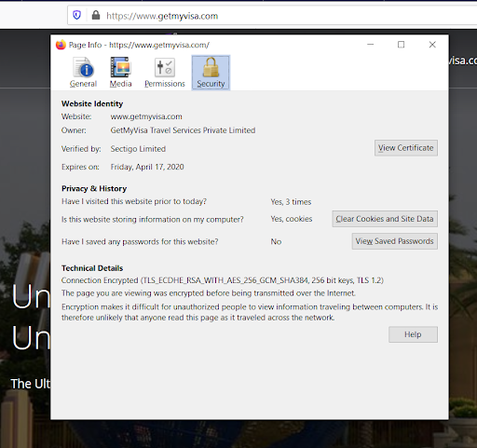This screenshot has width=477, height=448.
Task: Click the URL address bar field
Action: (272, 16)
